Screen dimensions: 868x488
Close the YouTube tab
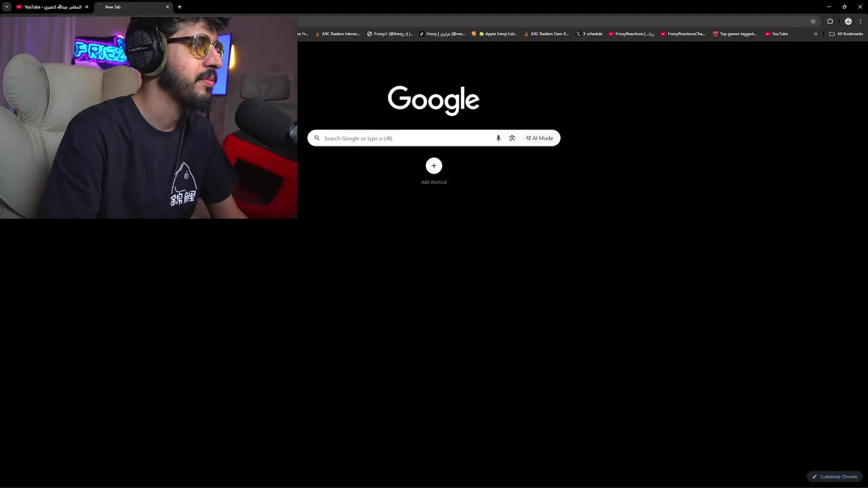tap(87, 7)
